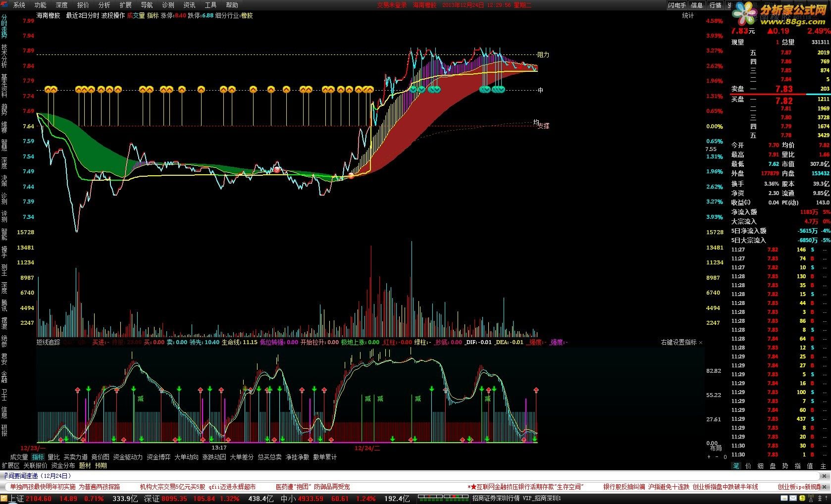Click the 关联报价 bottom tab
The image size is (831, 504).
tap(35, 465)
